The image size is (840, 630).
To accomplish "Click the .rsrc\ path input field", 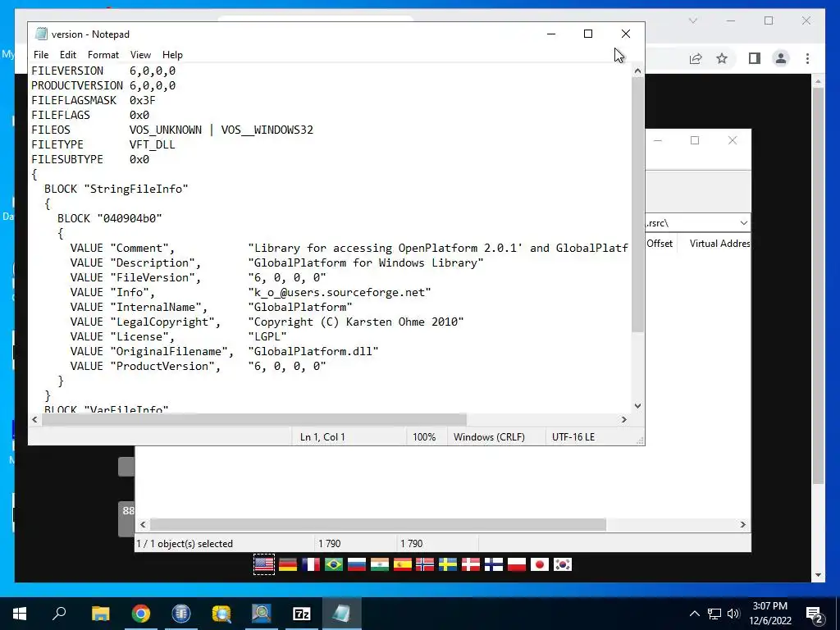I will pos(691,223).
